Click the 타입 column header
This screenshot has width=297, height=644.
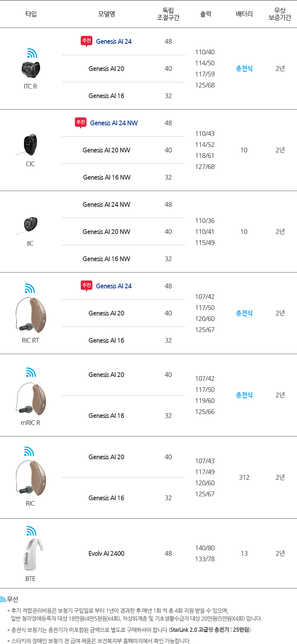click(31, 14)
